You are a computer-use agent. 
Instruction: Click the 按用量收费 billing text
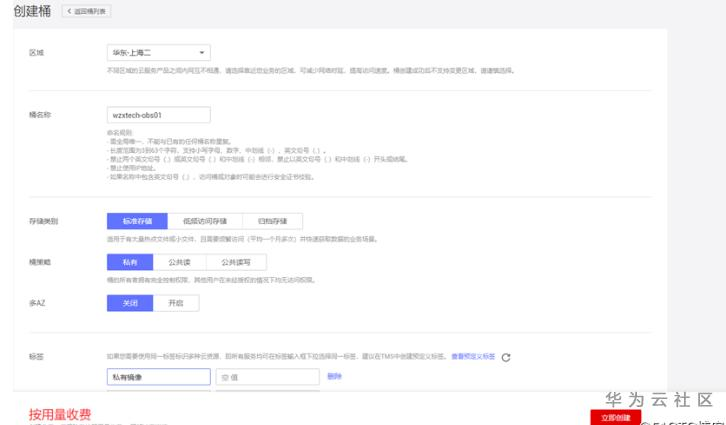point(60,414)
